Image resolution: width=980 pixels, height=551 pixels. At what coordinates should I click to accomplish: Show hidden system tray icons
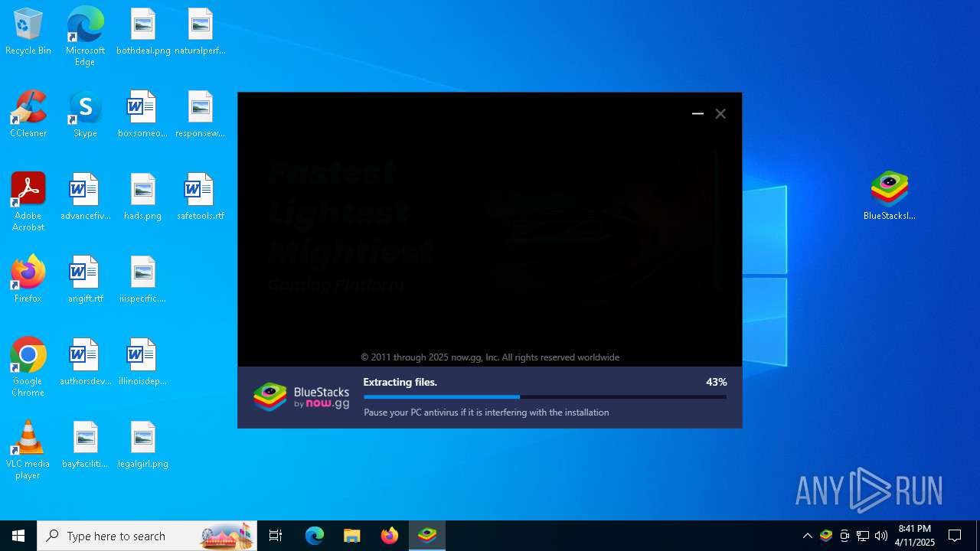tap(808, 536)
